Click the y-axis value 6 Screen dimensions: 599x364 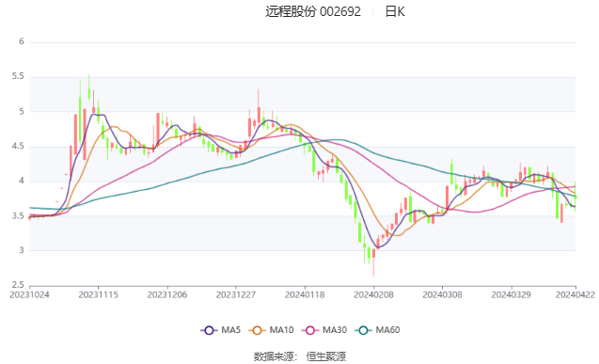click(x=22, y=41)
